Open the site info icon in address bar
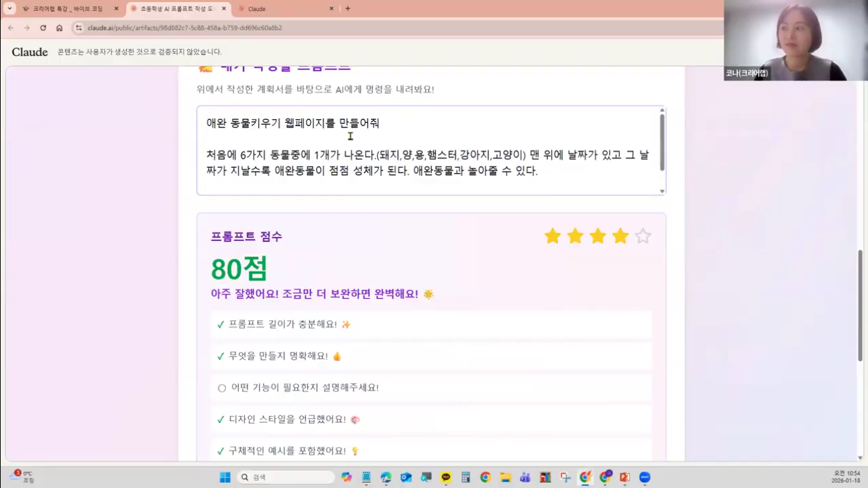The width and height of the screenshot is (868, 488). pos(78,28)
